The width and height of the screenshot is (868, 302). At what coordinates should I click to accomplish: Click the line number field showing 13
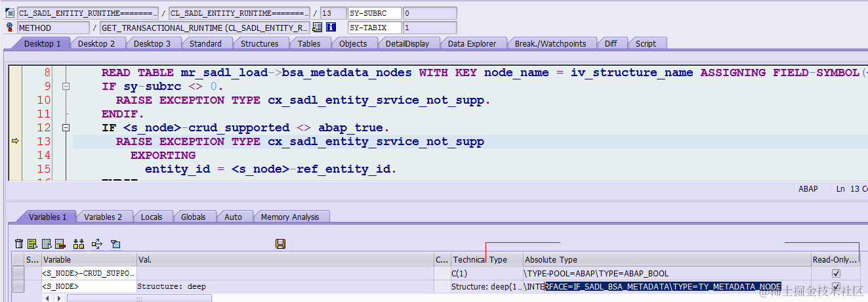[333, 13]
